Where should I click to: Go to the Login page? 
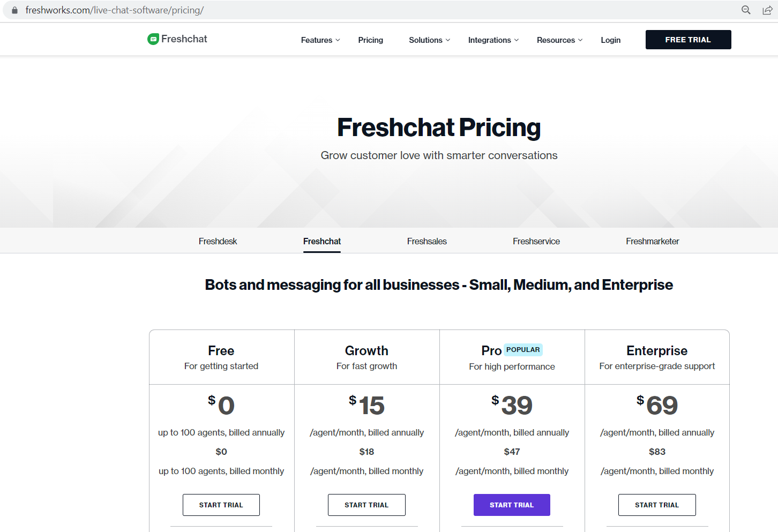pos(610,40)
